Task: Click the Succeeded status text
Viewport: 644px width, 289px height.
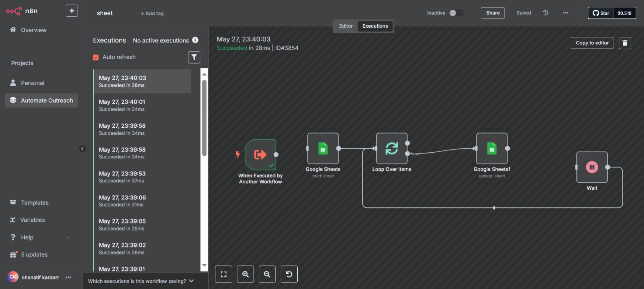Action: [x=232, y=48]
